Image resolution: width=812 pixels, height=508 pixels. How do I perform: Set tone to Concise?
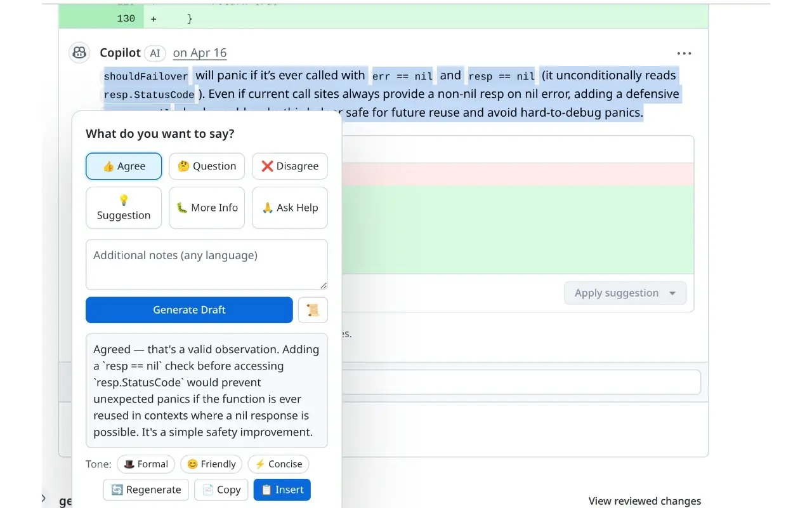click(x=278, y=464)
